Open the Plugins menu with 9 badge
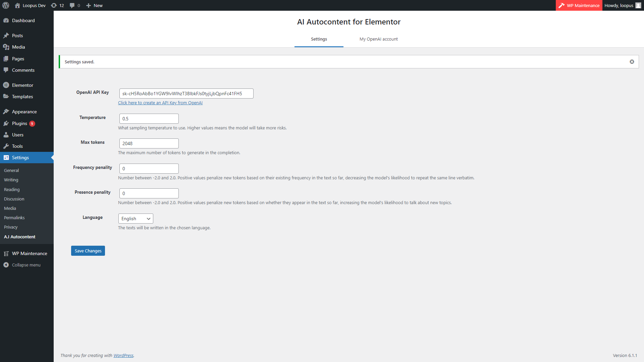This screenshot has width=644, height=362. [19, 123]
